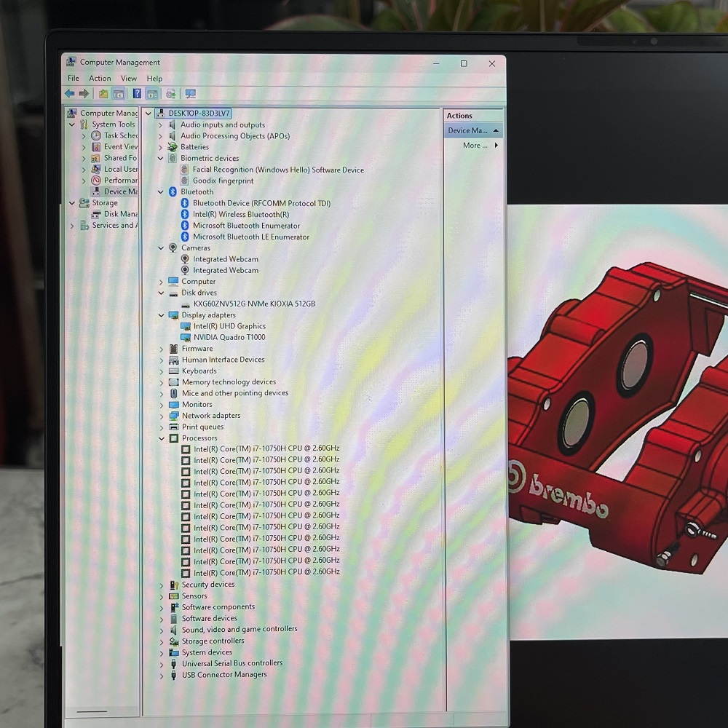728x728 pixels.
Task: Click the Back arrow toolbar icon
Action: (70, 94)
